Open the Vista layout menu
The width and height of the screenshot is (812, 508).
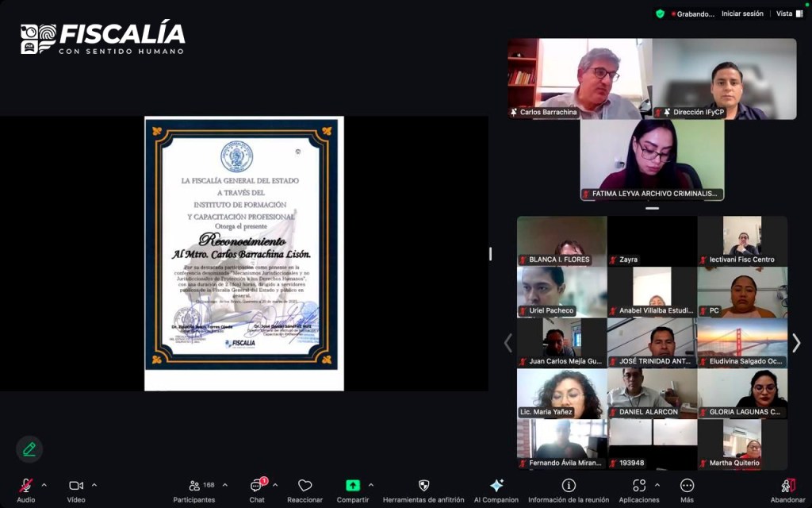788,13
